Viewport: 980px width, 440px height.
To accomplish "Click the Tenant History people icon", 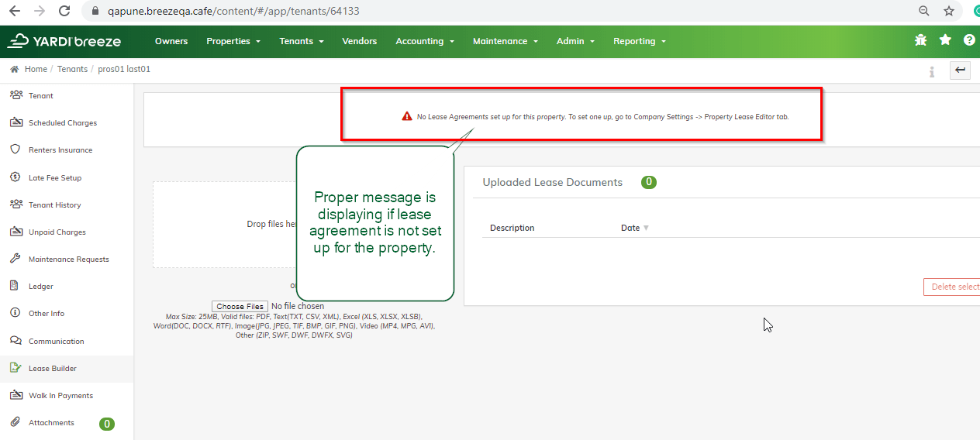I will (x=15, y=204).
